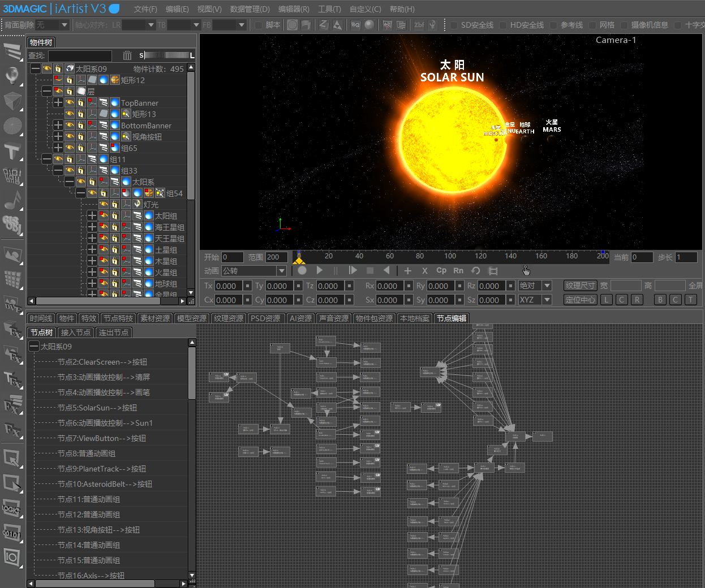Image resolution: width=705 pixels, height=588 pixels.
Task: Select the light bulb tool in left sidebar
Action: tap(12, 76)
